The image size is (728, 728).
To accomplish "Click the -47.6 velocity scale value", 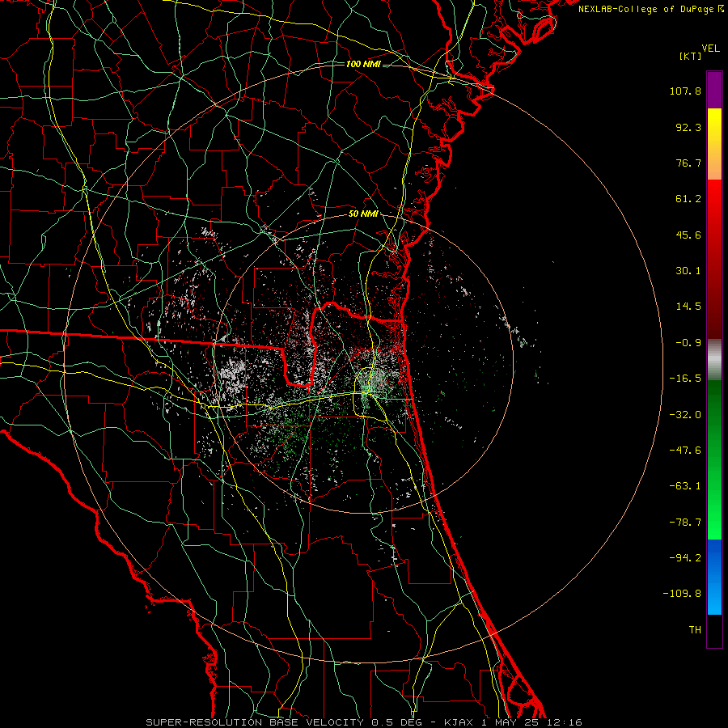I will click(x=685, y=451).
